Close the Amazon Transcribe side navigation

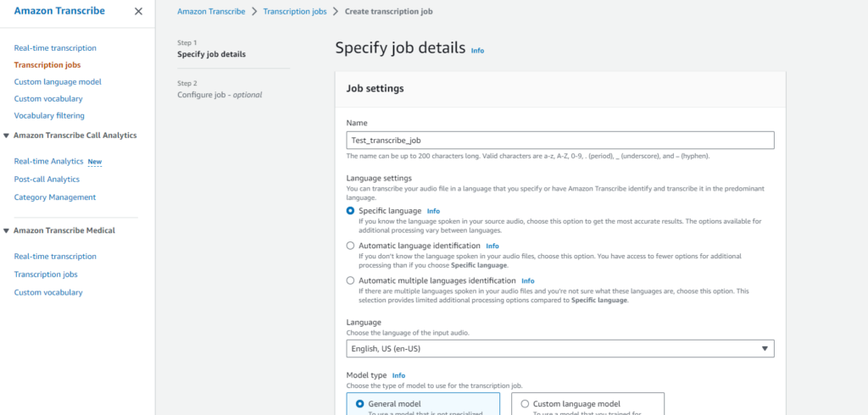pos(138,11)
